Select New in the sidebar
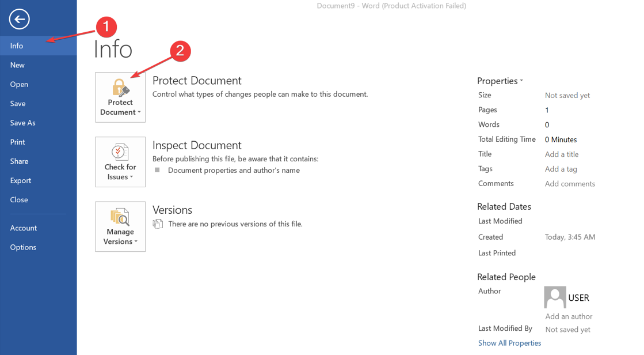Screen dimensions: 644x355 pyautogui.click(x=38, y=65)
